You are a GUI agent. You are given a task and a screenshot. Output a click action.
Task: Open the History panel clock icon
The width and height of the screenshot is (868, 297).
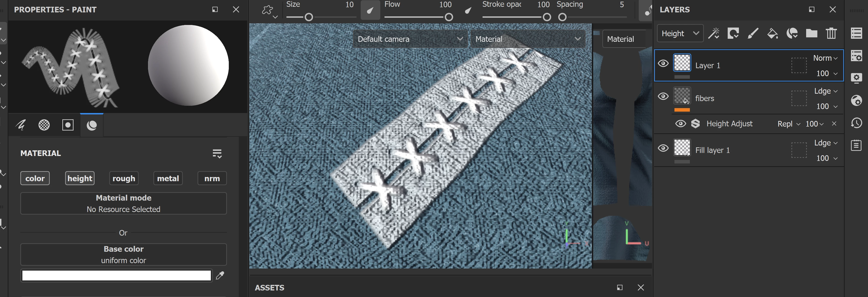coord(856,123)
